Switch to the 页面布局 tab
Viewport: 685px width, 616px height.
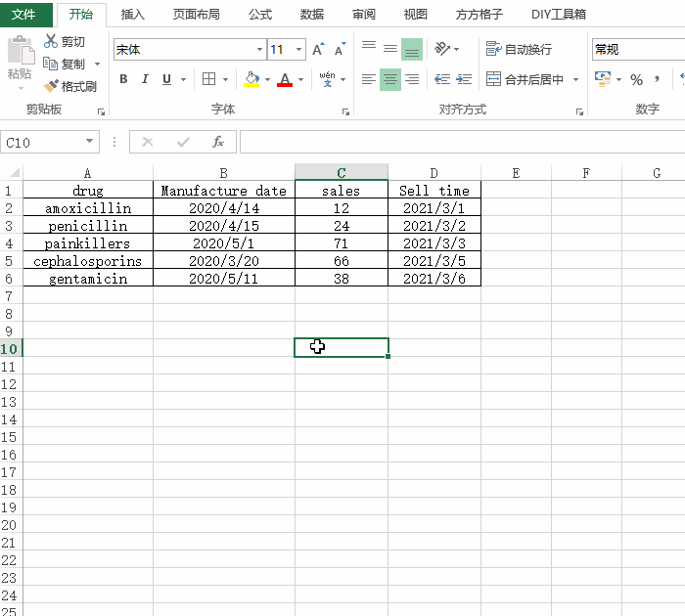pos(196,15)
